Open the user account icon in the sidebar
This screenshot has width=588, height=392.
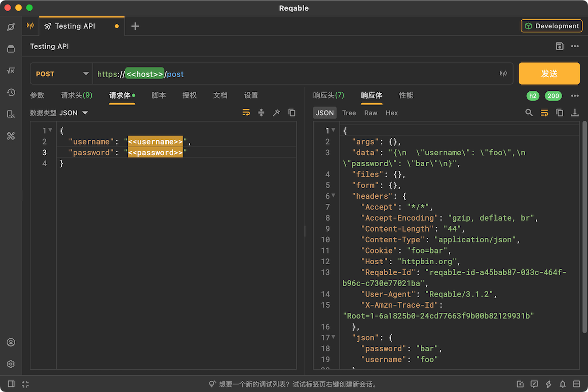click(x=11, y=342)
